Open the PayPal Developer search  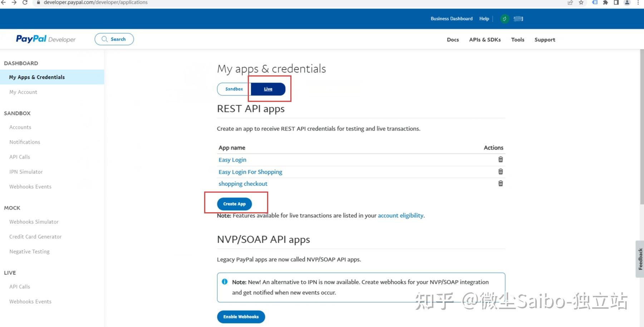(x=114, y=39)
